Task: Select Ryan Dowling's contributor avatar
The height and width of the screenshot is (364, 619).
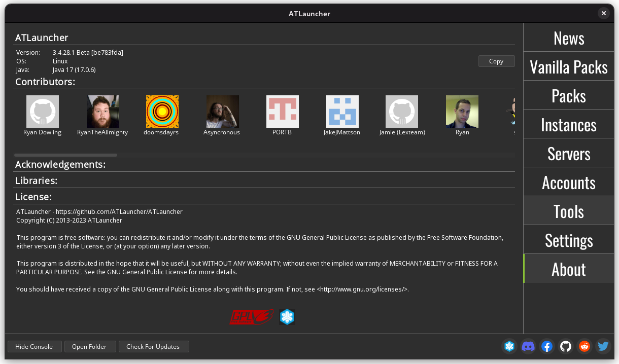Action: 43,112
